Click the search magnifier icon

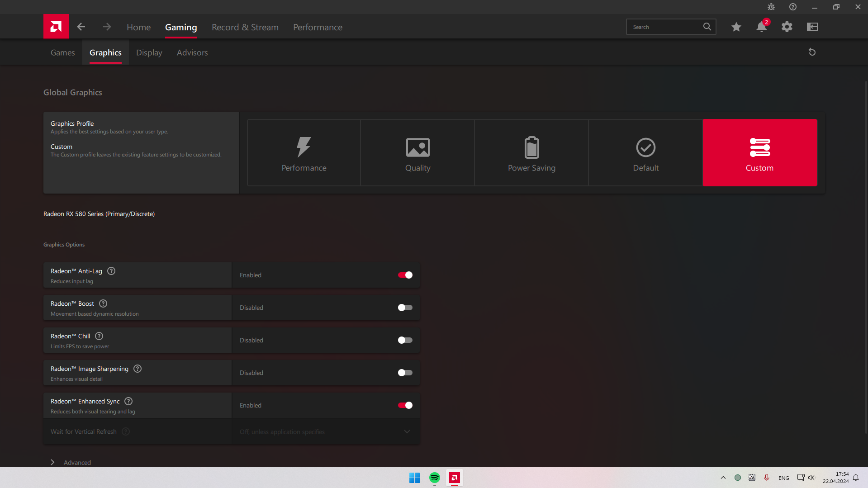707,27
